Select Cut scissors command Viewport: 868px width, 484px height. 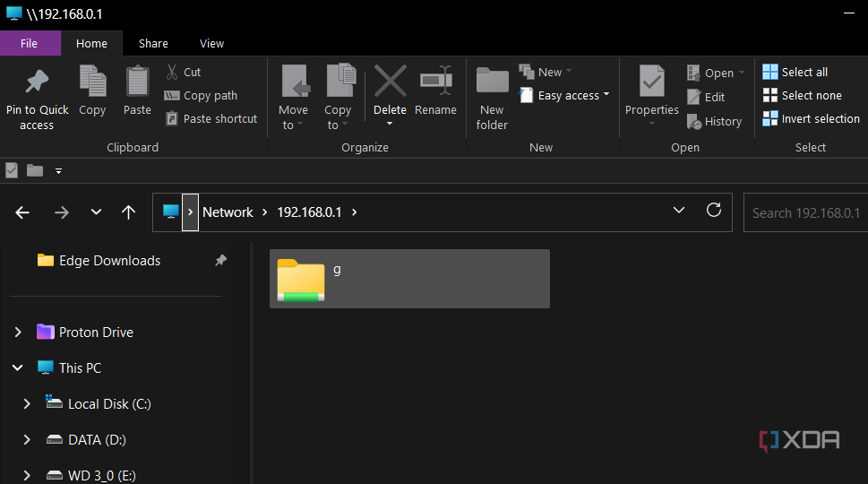[184, 72]
